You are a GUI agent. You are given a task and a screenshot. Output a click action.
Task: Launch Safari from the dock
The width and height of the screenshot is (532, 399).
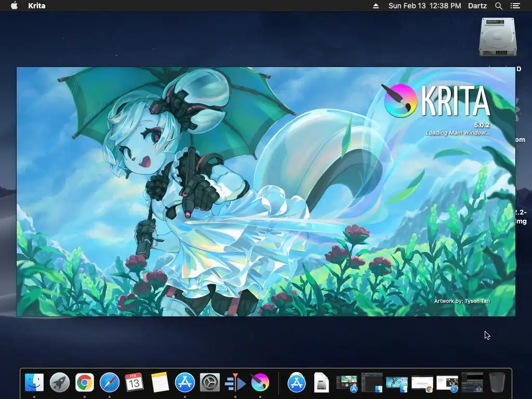pos(109,382)
